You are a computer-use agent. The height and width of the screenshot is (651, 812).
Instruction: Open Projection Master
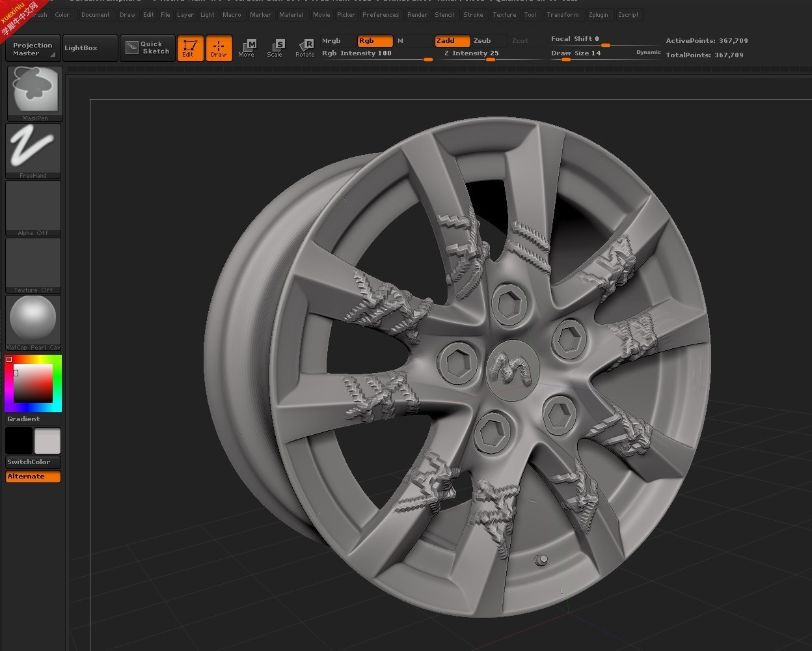point(33,49)
